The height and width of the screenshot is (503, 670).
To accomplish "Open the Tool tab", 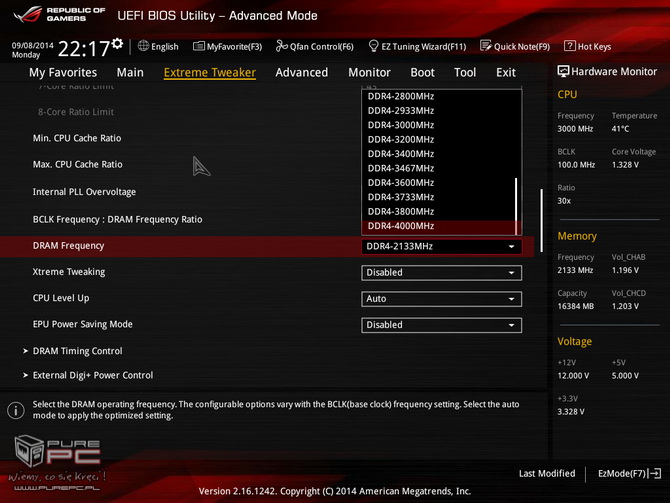I will pyautogui.click(x=465, y=73).
